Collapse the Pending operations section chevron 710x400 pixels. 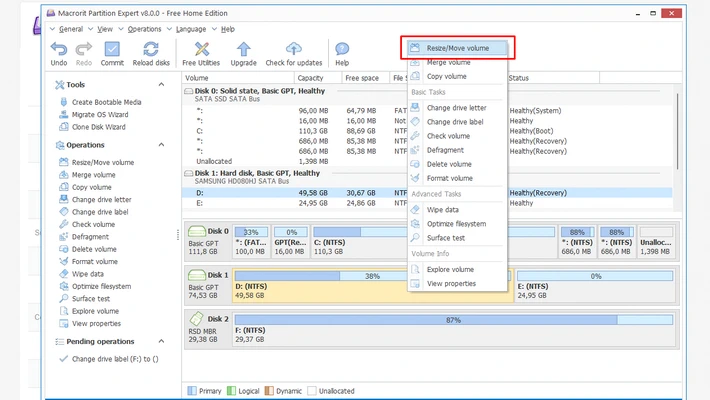161,342
